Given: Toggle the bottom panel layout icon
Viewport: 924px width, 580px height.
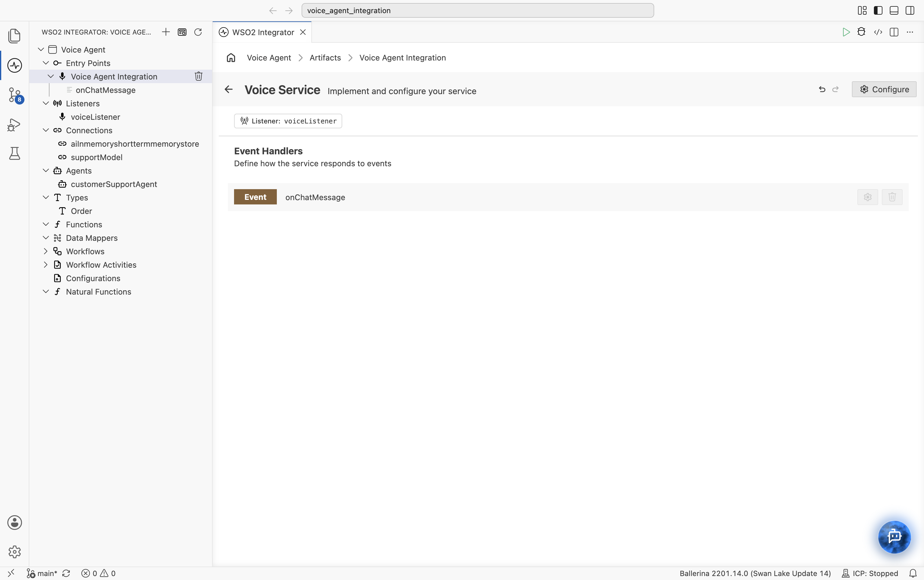Looking at the screenshot, I should (894, 10).
